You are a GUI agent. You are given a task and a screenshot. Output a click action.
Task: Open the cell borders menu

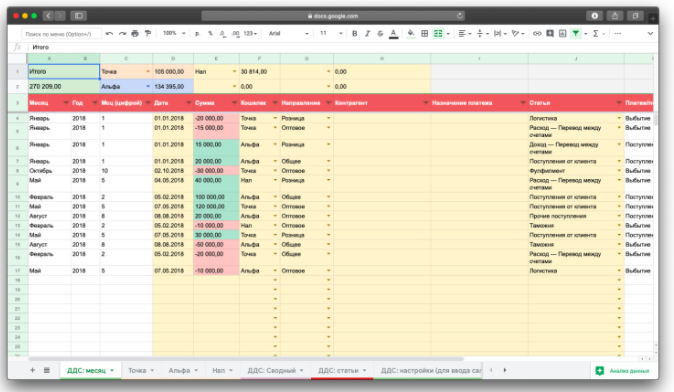[425, 34]
